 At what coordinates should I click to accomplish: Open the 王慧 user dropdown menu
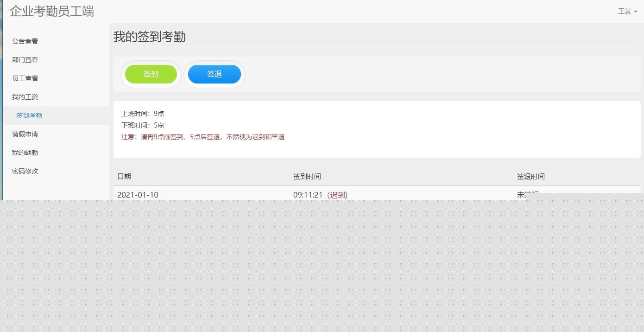[x=625, y=11]
